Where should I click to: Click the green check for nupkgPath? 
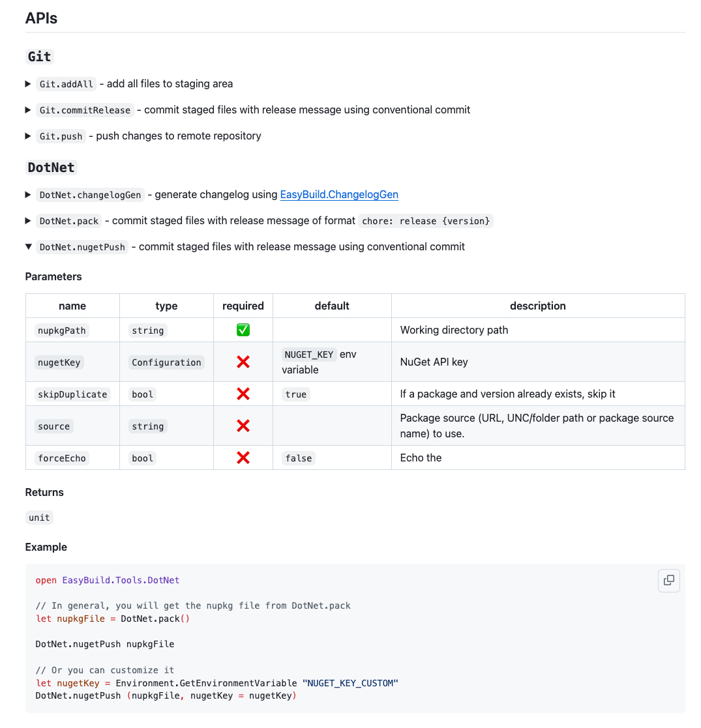click(243, 330)
